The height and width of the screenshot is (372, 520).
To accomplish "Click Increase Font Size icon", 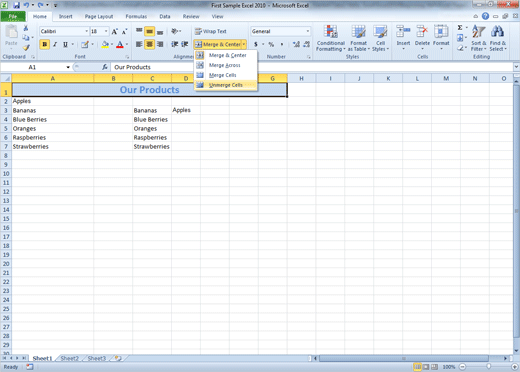I will [x=114, y=32].
